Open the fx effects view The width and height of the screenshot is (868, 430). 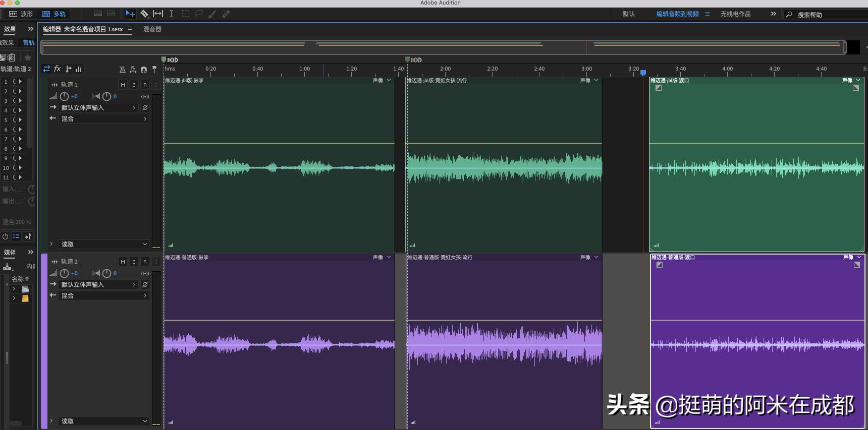click(58, 69)
